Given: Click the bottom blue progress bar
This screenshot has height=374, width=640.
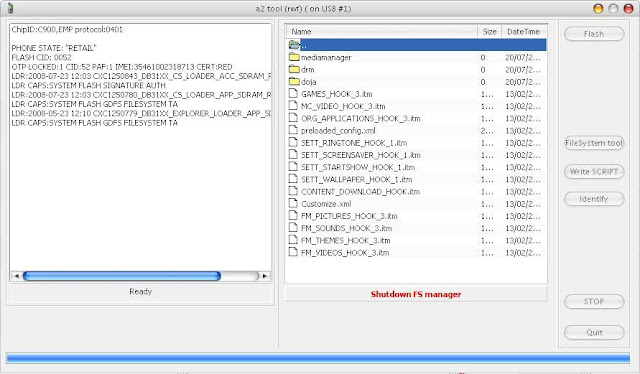Looking at the screenshot, I should tap(318, 359).
